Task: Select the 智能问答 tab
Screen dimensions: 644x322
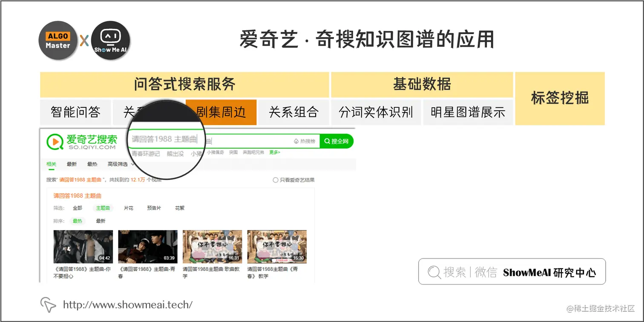Action: point(76,112)
